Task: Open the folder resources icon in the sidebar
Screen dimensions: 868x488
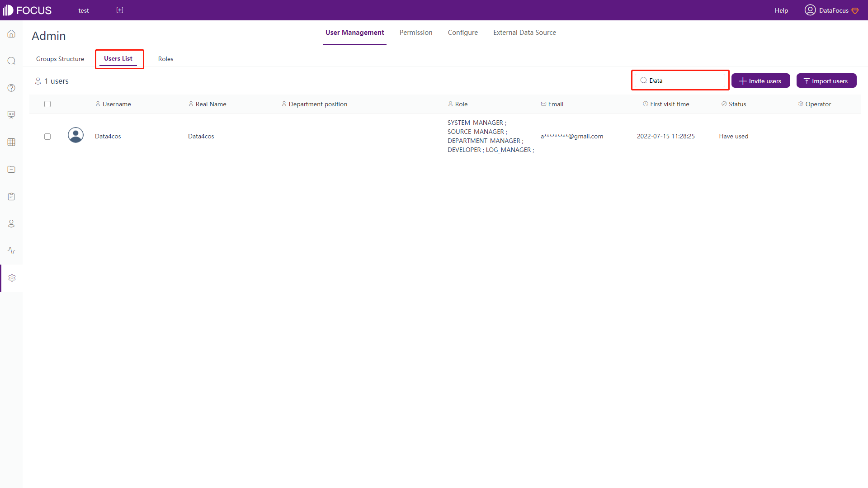Action: pyautogui.click(x=11, y=170)
